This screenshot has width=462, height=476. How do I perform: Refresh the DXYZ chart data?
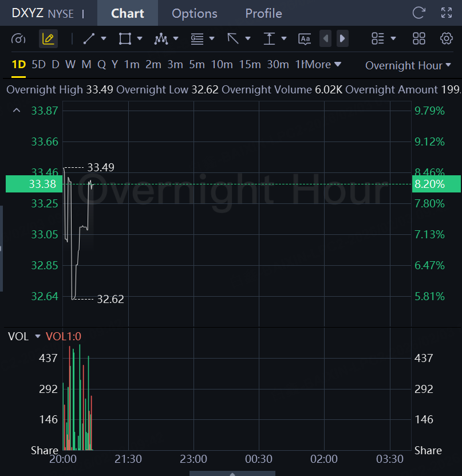pyautogui.click(x=419, y=13)
